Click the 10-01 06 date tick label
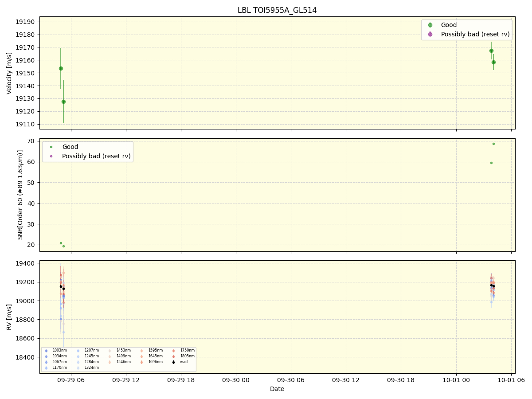The width and height of the screenshot is (532, 399). (511, 379)
